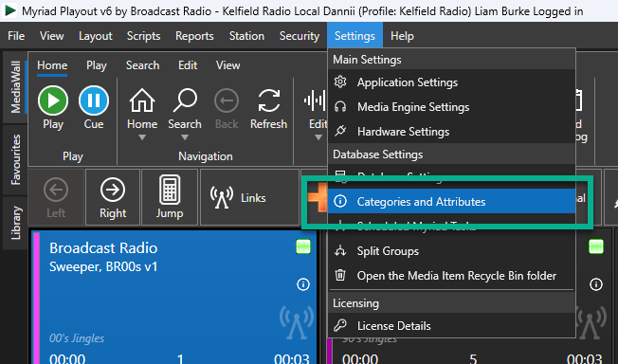Move Left on the MediaWall

click(56, 197)
